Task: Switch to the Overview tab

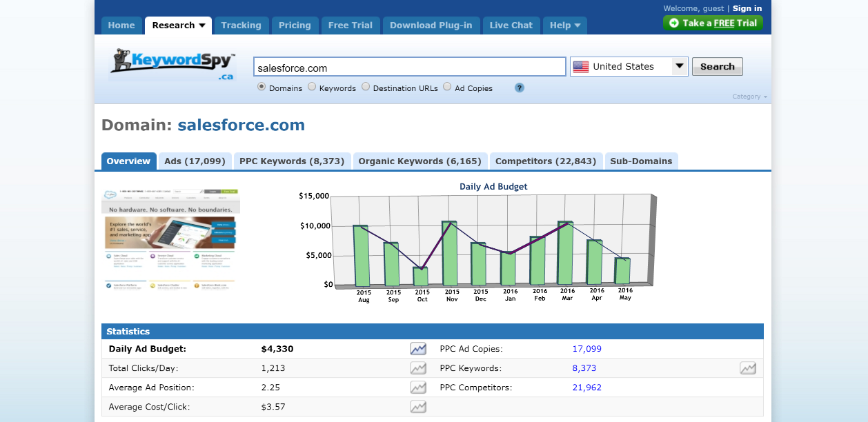Action: click(x=128, y=161)
